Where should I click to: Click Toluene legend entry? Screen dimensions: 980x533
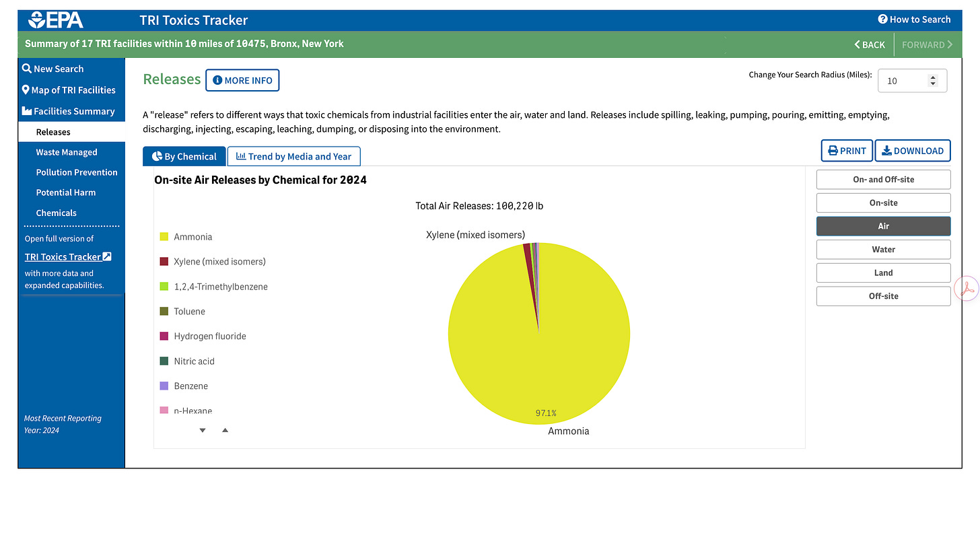tap(182, 312)
